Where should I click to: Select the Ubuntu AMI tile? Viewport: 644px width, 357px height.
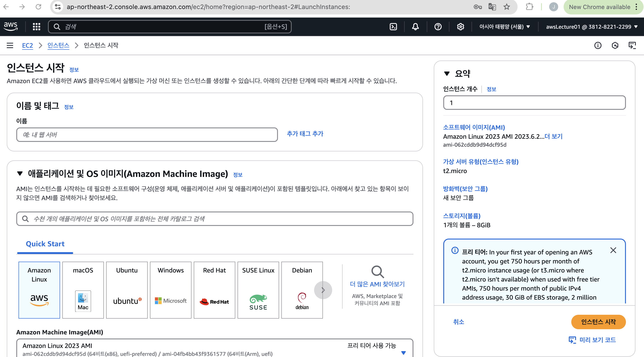(x=127, y=290)
